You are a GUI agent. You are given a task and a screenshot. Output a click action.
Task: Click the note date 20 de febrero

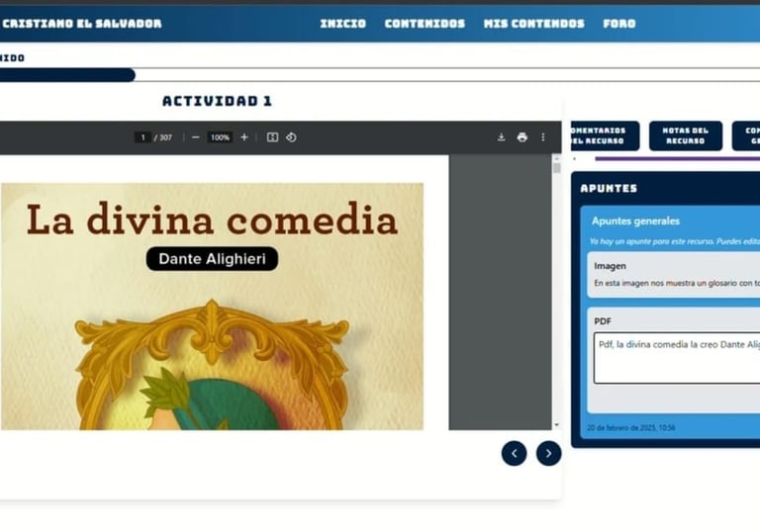point(630,428)
